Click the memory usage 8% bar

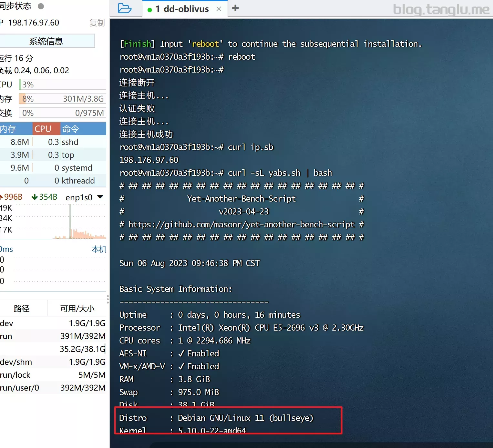(x=63, y=99)
